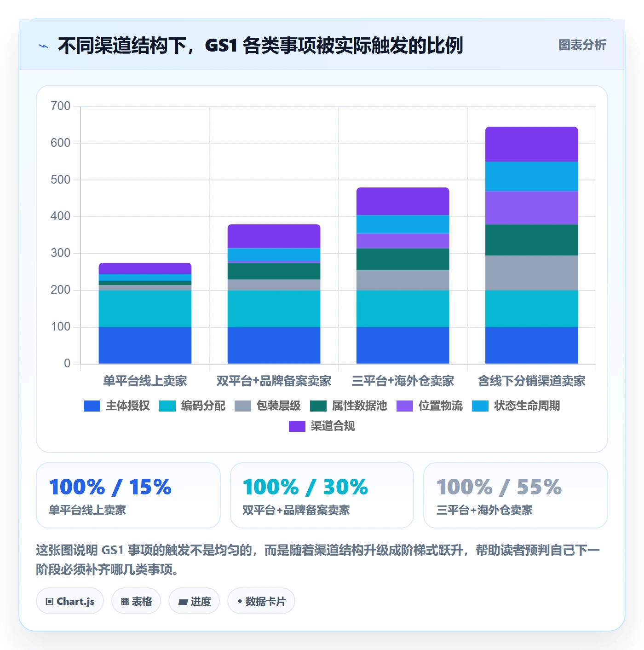Select the chart title mentioning GS1 各类事项
Screen dimensions: 644x650
tap(260, 46)
